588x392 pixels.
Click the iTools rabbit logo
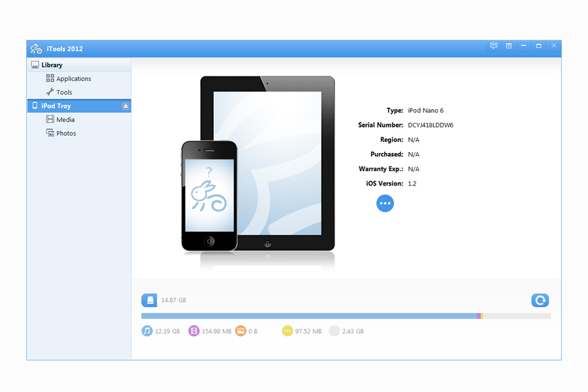36,49
